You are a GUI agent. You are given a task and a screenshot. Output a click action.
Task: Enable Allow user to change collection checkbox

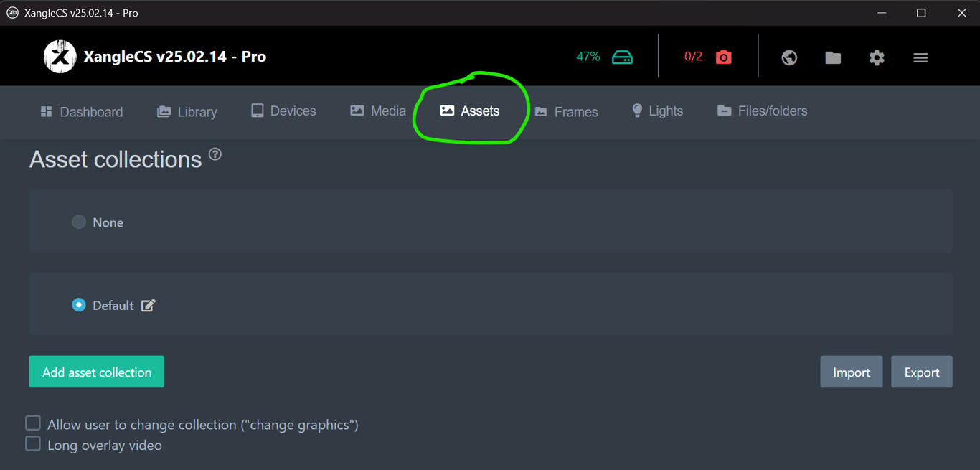pyautogui.click(x=33, y=423)
